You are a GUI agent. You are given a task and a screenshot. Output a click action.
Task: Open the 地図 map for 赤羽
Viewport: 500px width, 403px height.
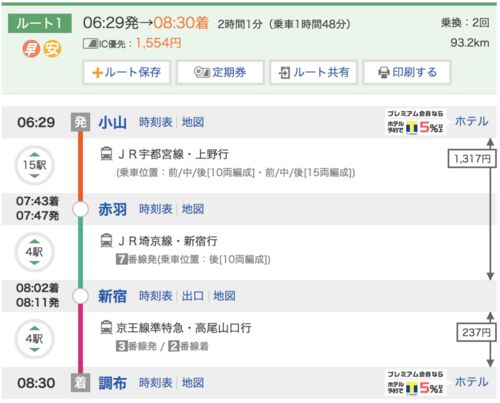193,209
